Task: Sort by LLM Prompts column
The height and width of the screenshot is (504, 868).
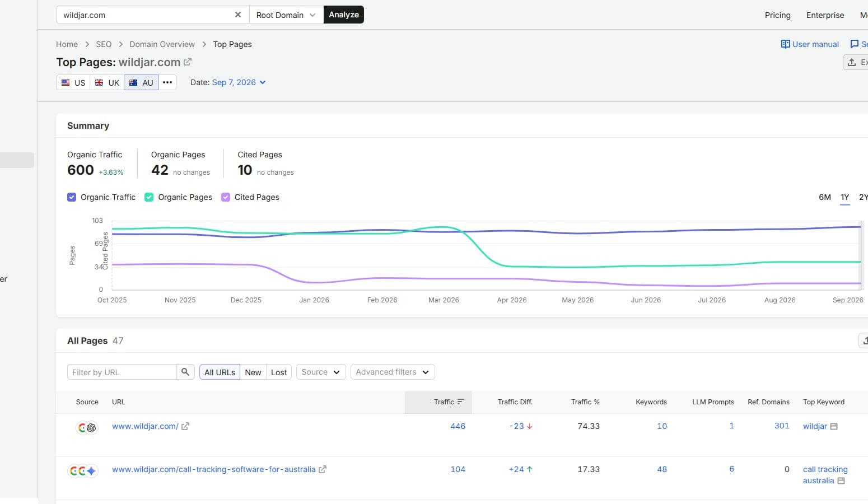Action: coord(713,402)
